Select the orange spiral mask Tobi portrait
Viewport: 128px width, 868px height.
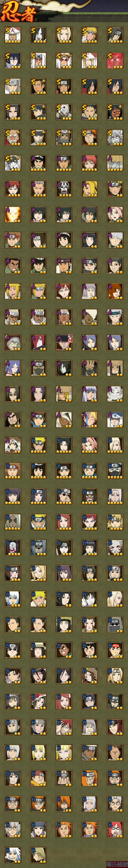coord(115,112)
